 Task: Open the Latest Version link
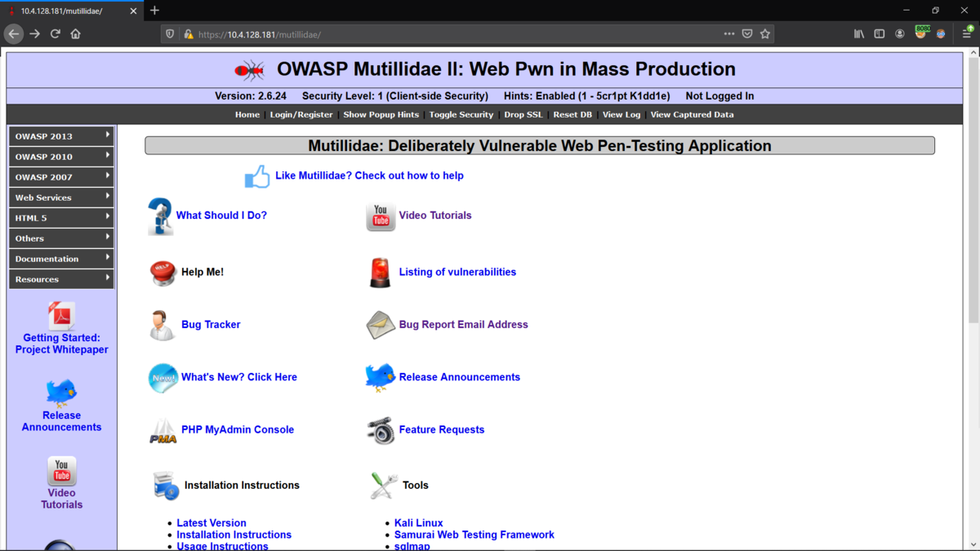212,523
